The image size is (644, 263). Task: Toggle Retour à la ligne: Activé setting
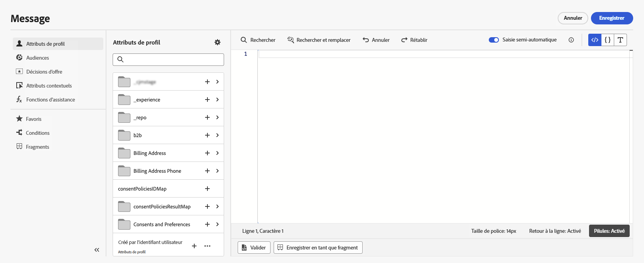coord(555,231)
